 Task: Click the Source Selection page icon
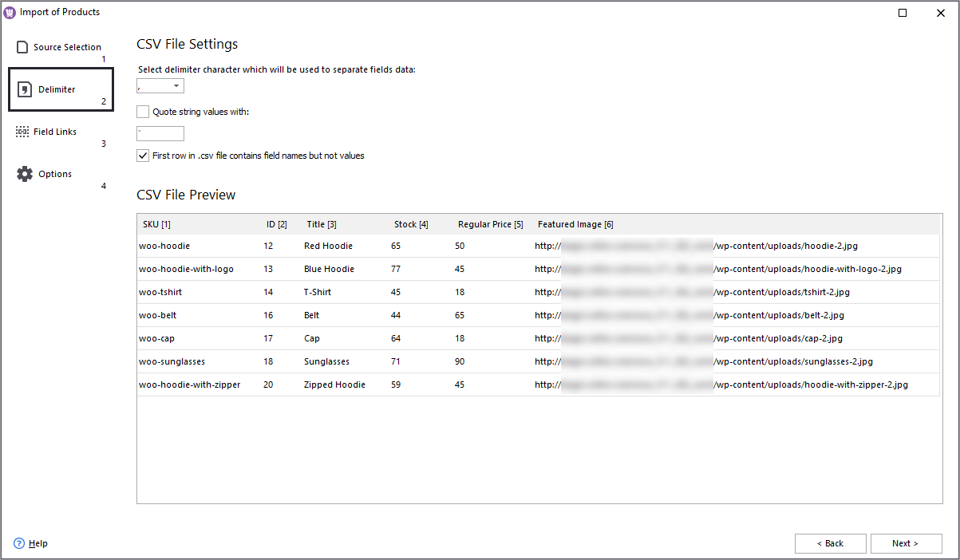pos(22,47)
